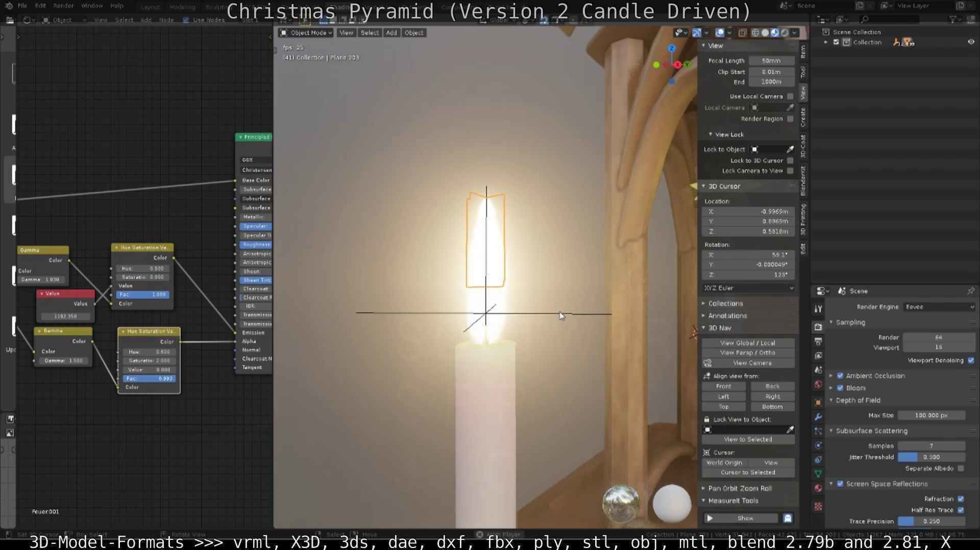Click MeasureIt Show options icon
Screen dimensions: 980x550
[788, 518]
